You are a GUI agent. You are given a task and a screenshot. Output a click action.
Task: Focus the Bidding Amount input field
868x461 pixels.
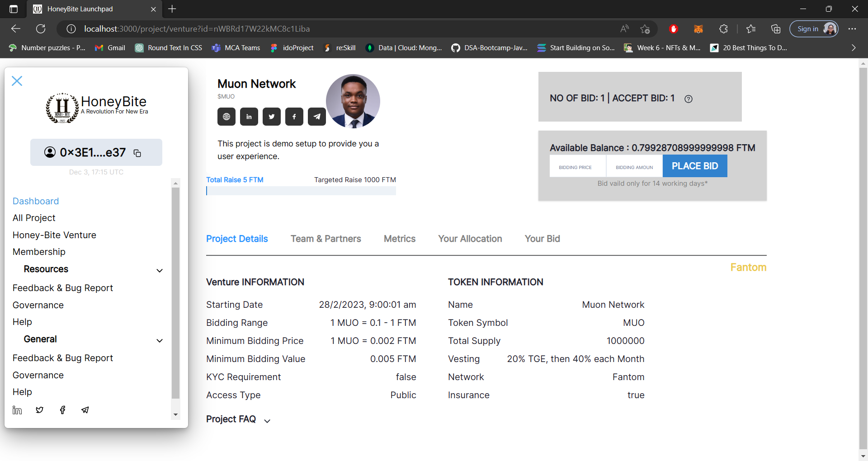(635, 166)
